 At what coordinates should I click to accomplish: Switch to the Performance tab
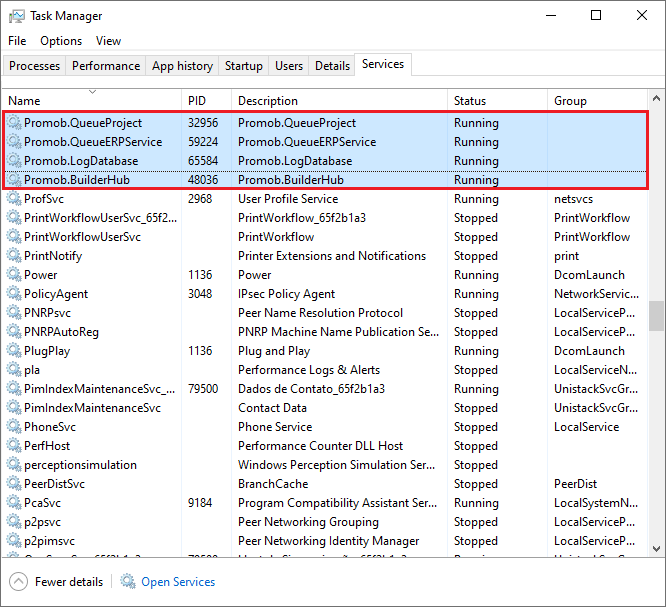(106, 66)
